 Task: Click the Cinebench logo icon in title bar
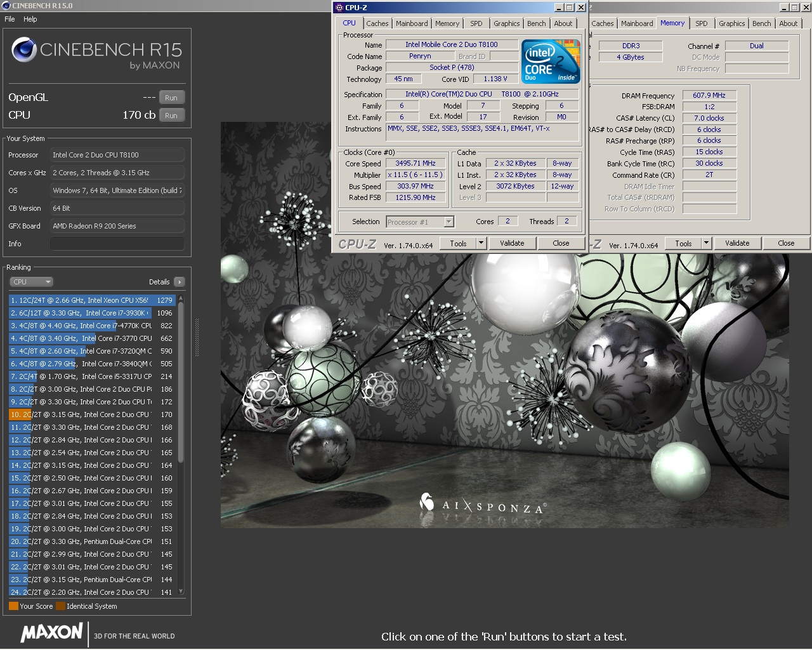7,5
